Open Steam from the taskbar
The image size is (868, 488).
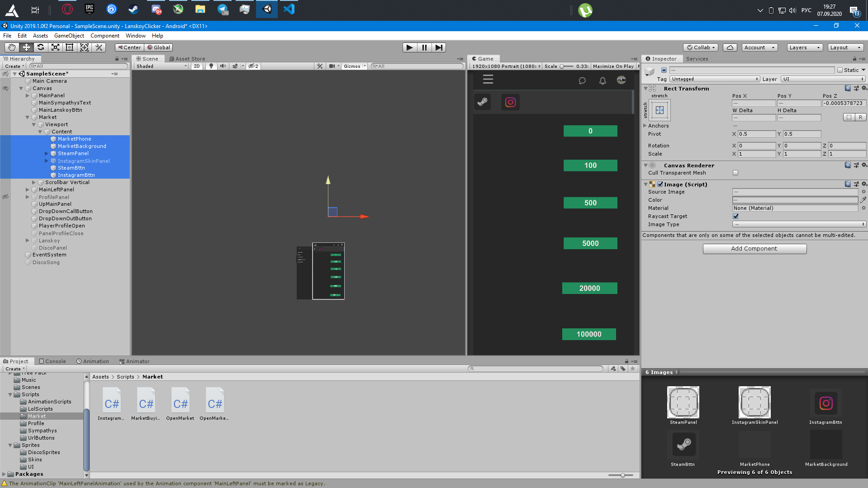pyautogui.click(x=133, y=9)
